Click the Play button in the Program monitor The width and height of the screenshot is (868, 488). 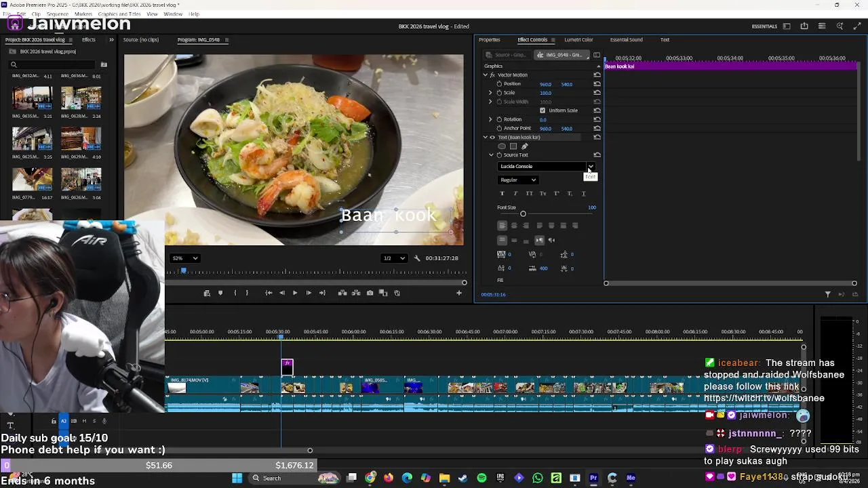click(x=295, y=293)
